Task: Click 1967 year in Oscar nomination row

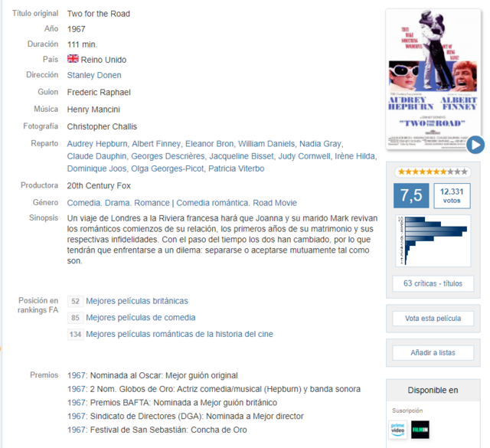Action: click(x=77, y=375)
